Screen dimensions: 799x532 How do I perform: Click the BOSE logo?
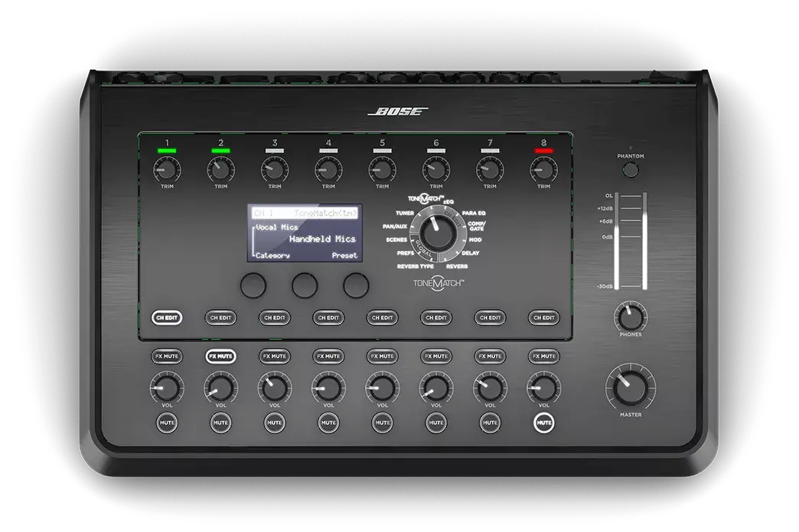point(398,112)
